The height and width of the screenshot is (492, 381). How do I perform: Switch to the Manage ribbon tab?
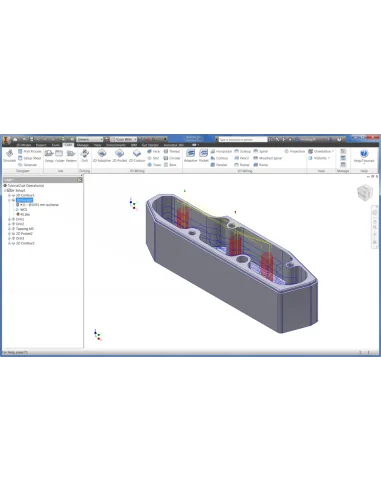[x=83, y=145]
